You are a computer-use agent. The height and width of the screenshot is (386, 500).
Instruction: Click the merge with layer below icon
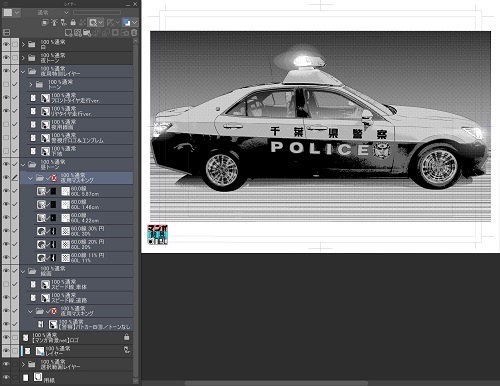pyautogui.click(x=106, y=32)
